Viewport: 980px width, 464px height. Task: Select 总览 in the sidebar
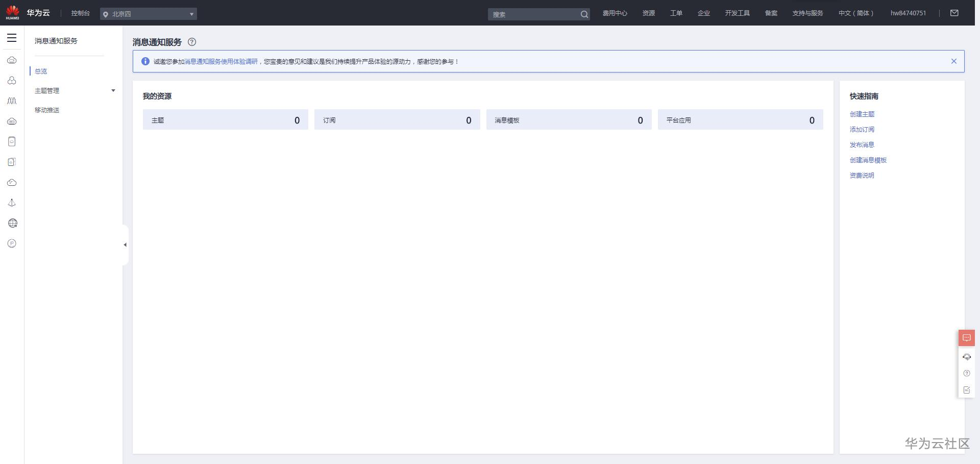click(x=41, y=71)
